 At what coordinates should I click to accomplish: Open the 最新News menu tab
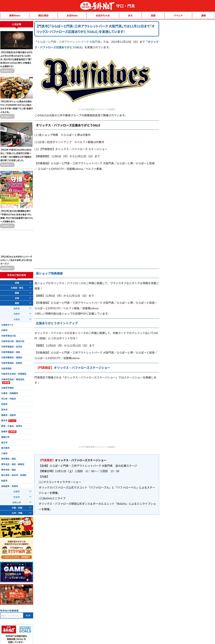pos(15,16)
